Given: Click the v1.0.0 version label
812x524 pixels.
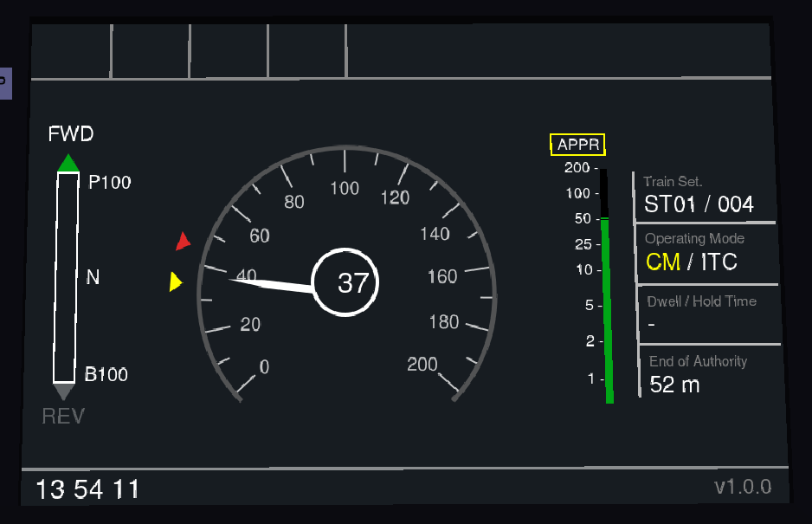Looking at the screenshot, I should click(742, 487).
